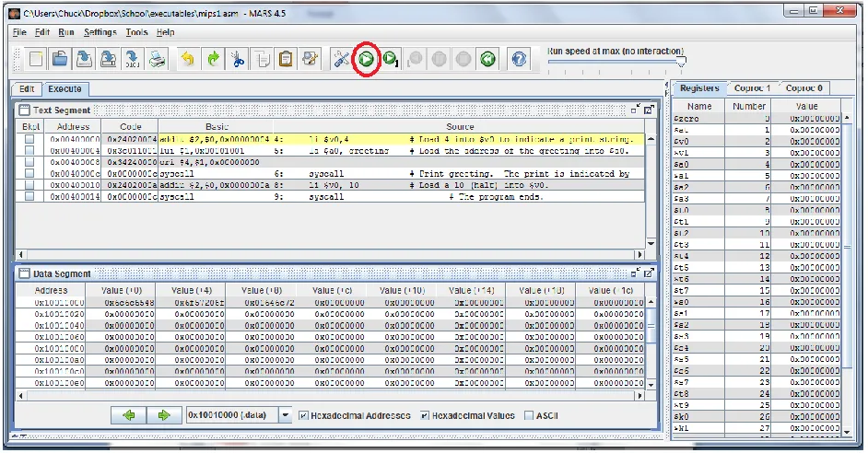
Task: Select the $a0 register row
Action: click(x=756, y=164)
